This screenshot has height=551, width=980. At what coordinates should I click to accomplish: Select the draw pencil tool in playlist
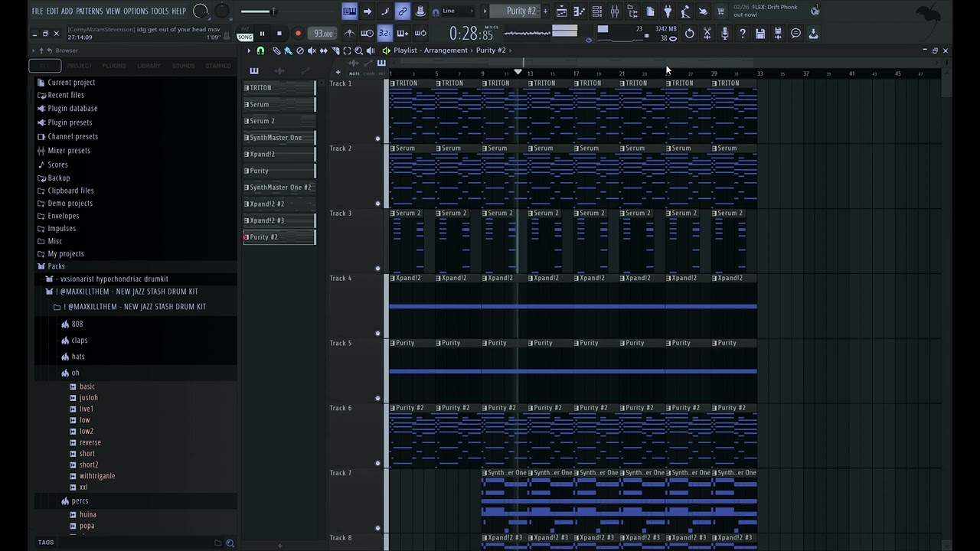click(276, 51)
